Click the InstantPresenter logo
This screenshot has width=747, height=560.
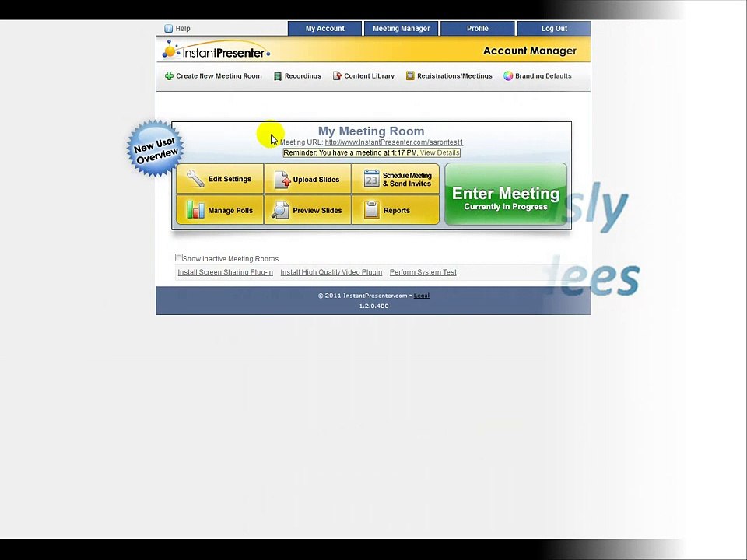pyautogui.click(x=217, y=50)
